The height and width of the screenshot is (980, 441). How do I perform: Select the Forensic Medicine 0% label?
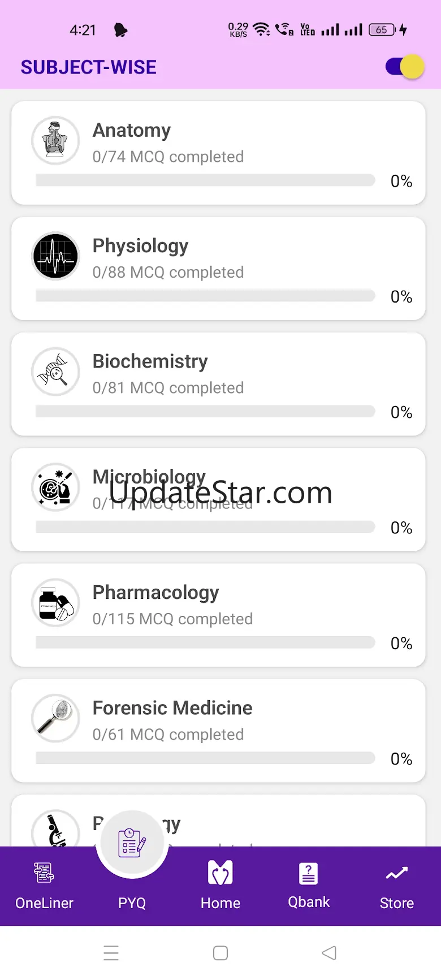point(401,759)
